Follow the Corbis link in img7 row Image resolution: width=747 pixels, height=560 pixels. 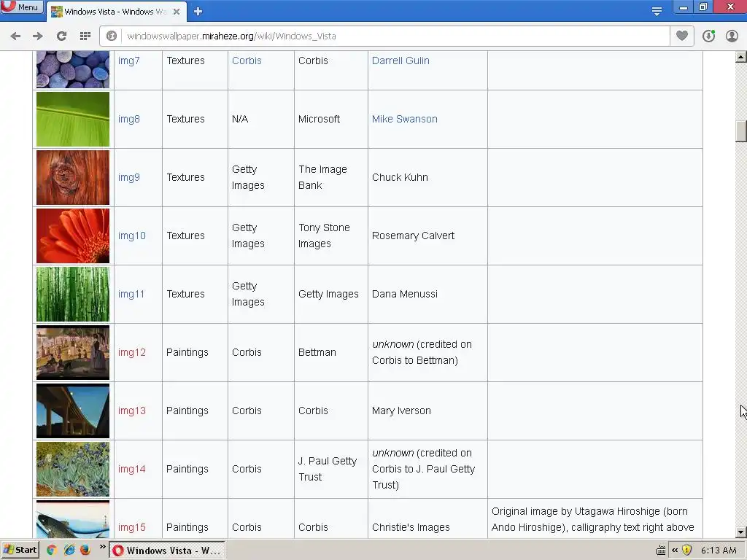click(247, 61)
